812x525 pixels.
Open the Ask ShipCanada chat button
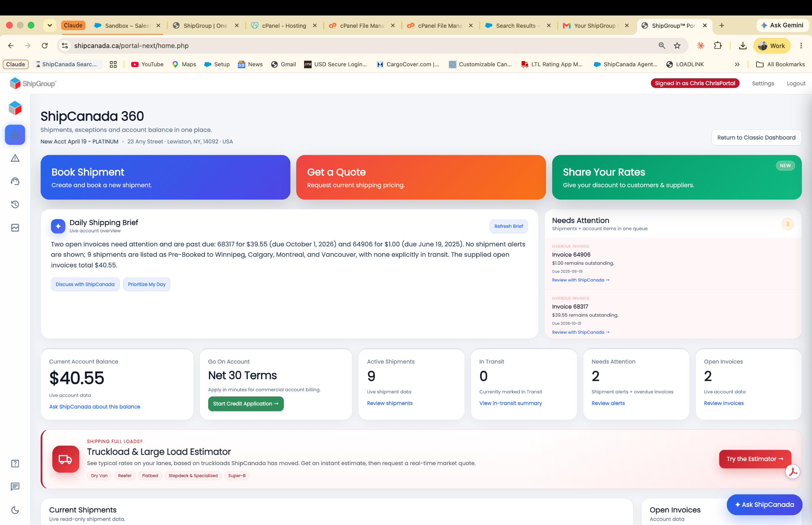point(764,505)
